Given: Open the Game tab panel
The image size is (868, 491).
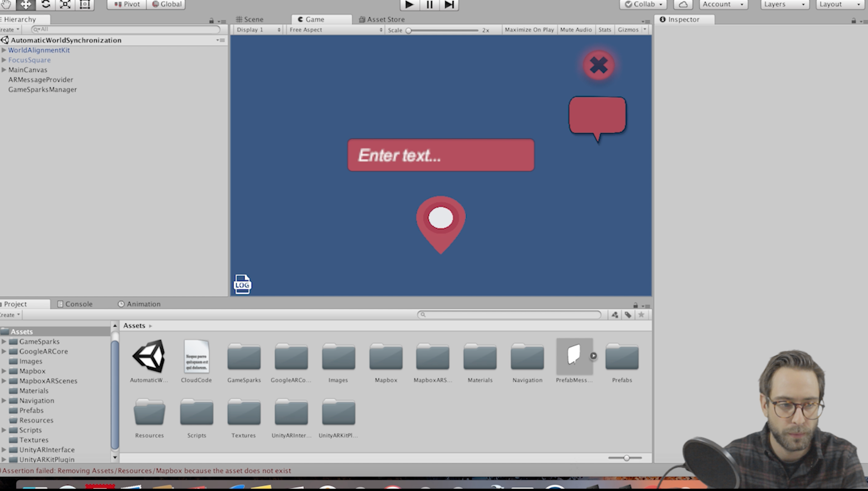Looking at the screenshot, I should (x=314, y=18).
